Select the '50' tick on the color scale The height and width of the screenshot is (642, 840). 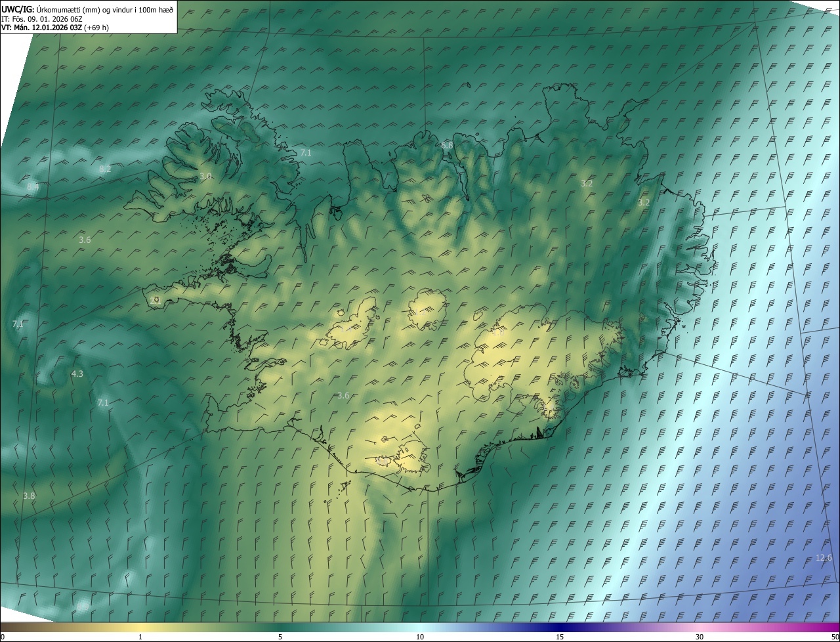point(835,637)
